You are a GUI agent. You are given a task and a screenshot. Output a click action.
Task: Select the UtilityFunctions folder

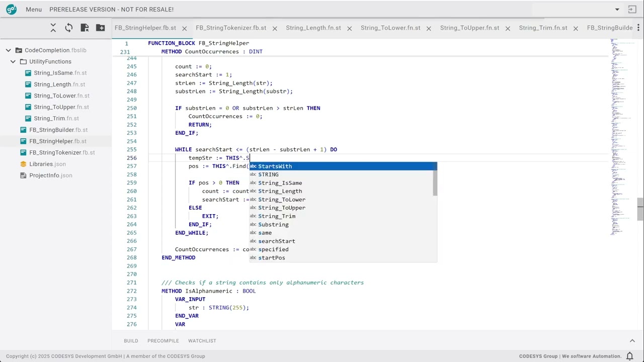click(50, 61)
